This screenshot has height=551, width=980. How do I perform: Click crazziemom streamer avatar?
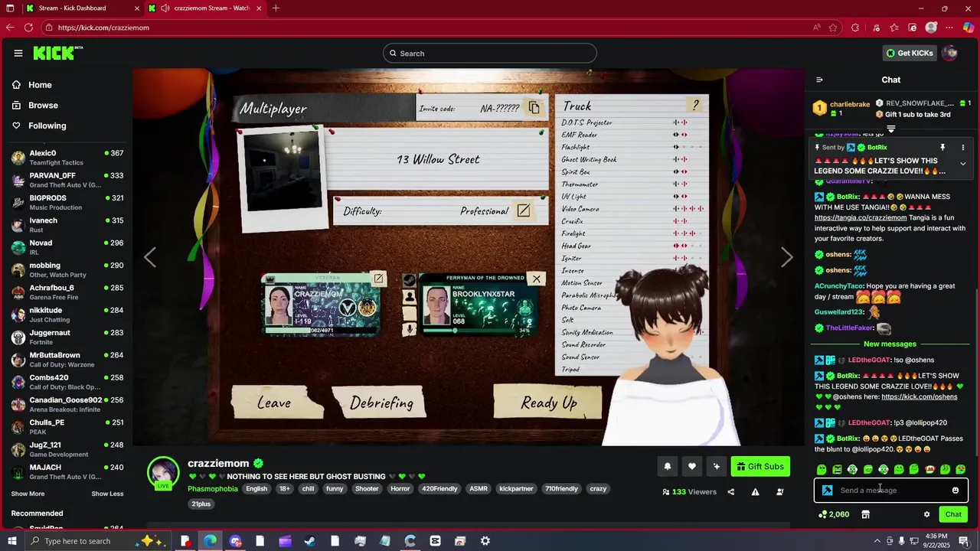[x=163, y=472]
